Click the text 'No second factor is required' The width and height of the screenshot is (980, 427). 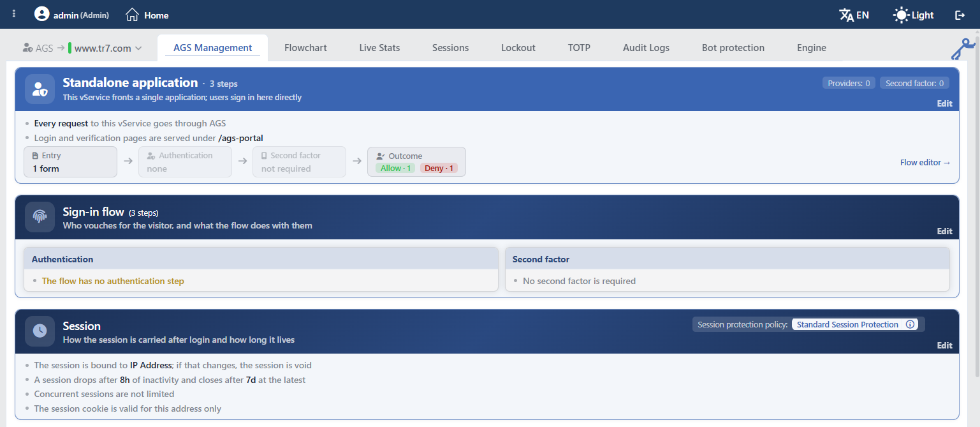coord(579,281)
